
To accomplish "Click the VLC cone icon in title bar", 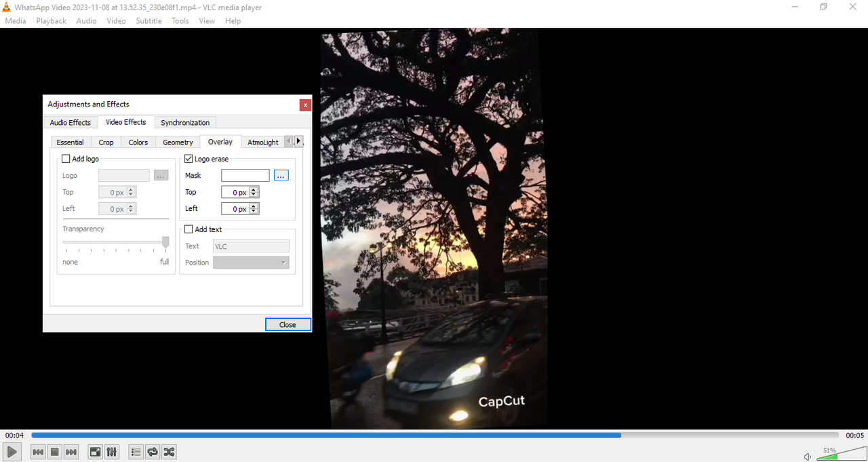I will (x=6, y=7).
